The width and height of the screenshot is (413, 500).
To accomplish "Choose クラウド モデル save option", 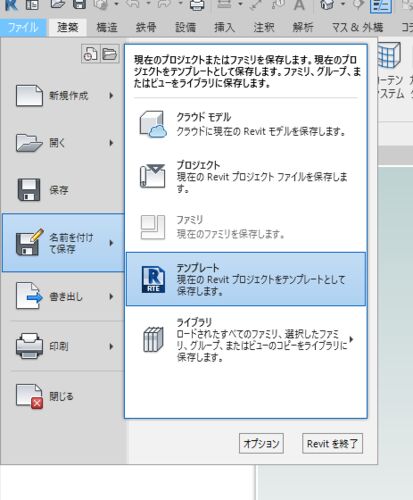I will pos(246,124).
